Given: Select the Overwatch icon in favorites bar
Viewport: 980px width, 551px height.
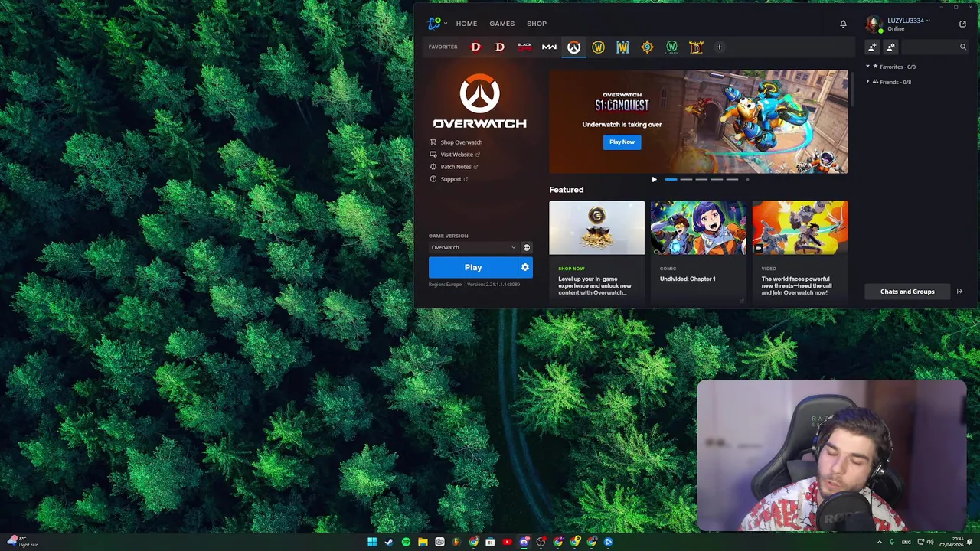Looking at the screenshot, I should pos(573,47).
